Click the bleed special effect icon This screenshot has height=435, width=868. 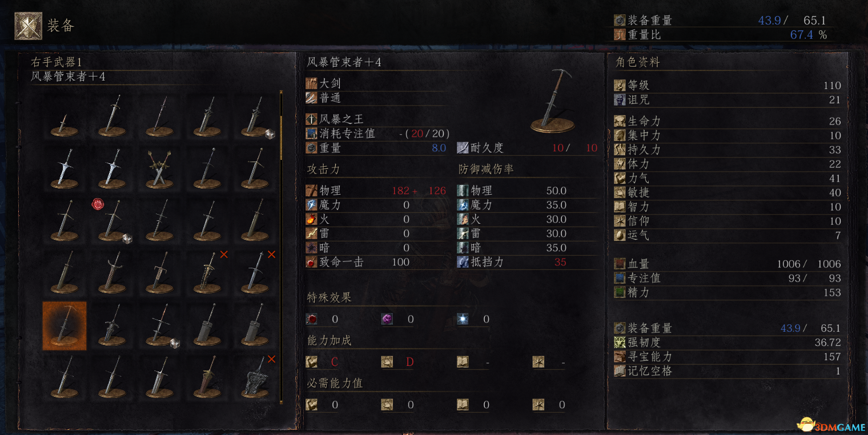[311, 319]
